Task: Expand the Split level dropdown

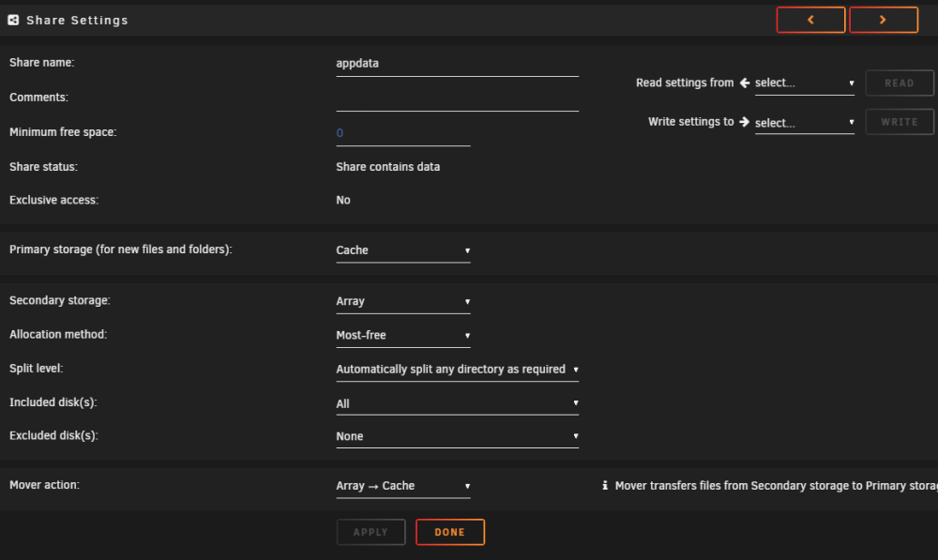Action: coord(457,370)
